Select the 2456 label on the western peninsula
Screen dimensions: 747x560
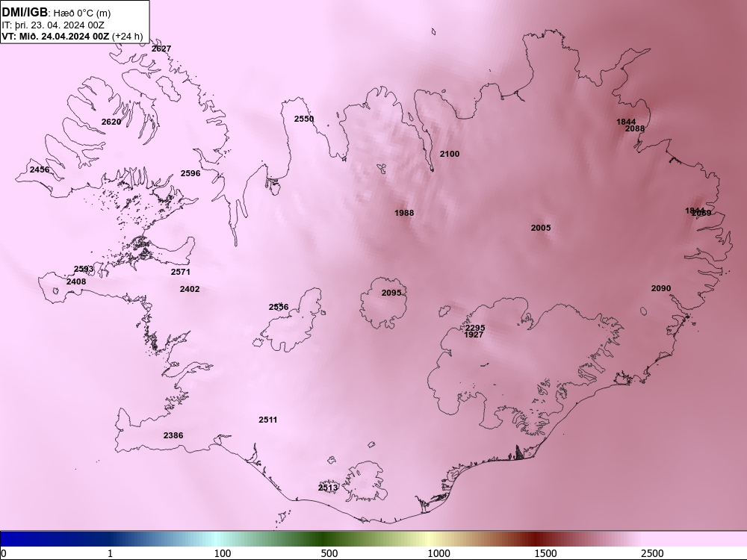pyautogui.click(x=40, y=169)
